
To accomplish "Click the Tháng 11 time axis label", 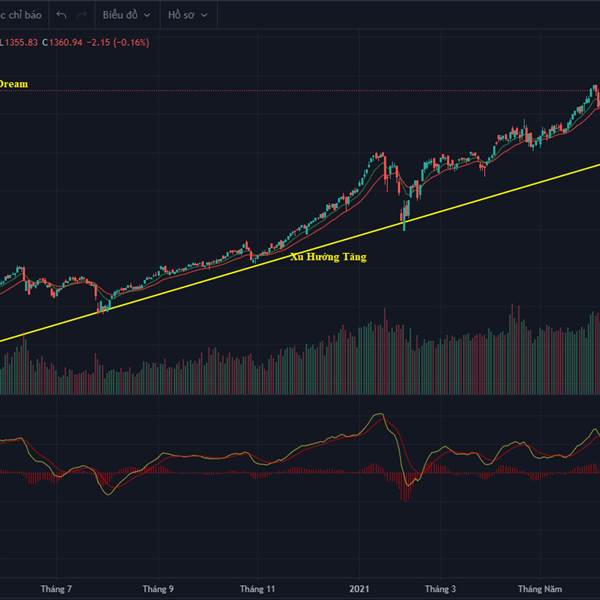I will coord(257,589).
